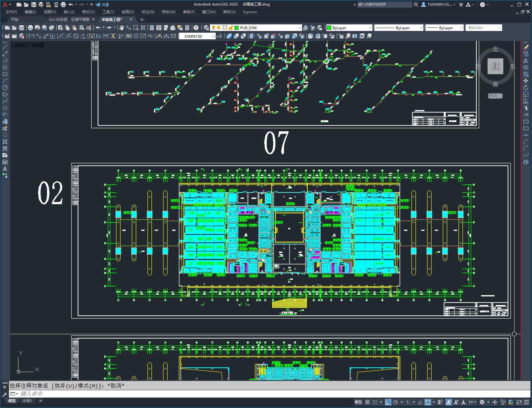Open the linetype ByLayer dropdown
The width and height of the screenshot is (532, 408).
click(x=399, y=28)
